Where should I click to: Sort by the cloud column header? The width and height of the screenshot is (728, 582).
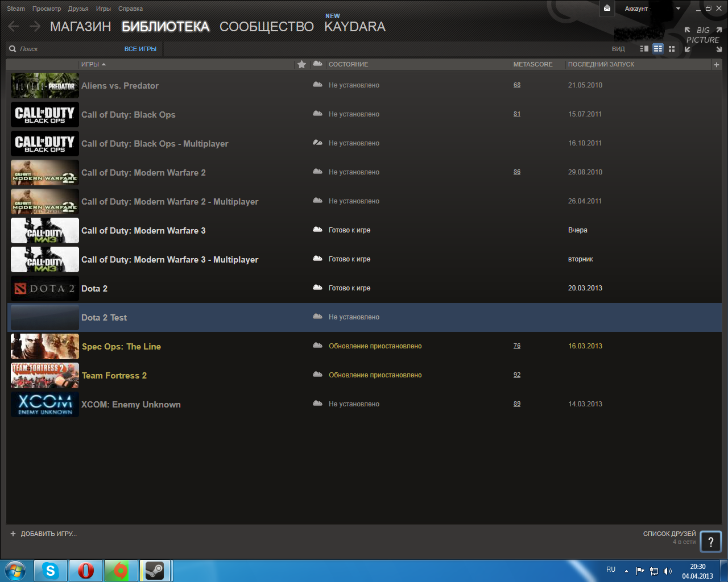click(317, 64)
